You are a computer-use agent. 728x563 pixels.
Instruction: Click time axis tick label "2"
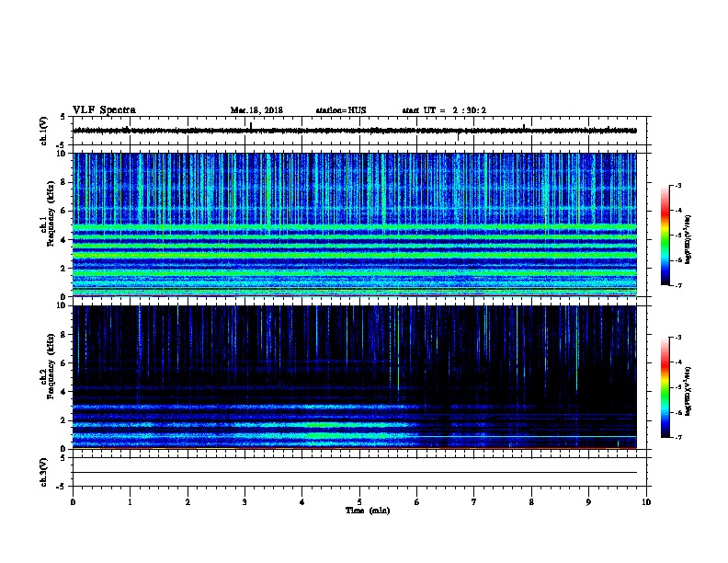188,501
